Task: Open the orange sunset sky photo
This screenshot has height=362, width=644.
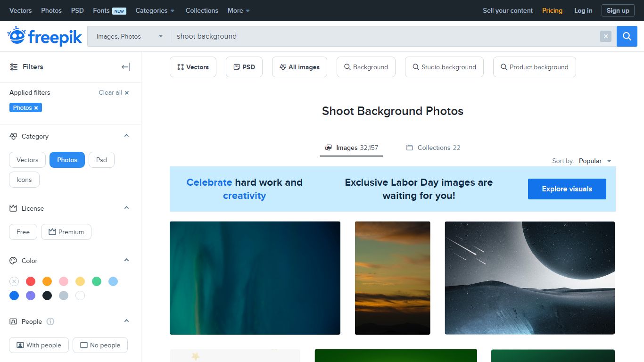Action: point(393,278)
